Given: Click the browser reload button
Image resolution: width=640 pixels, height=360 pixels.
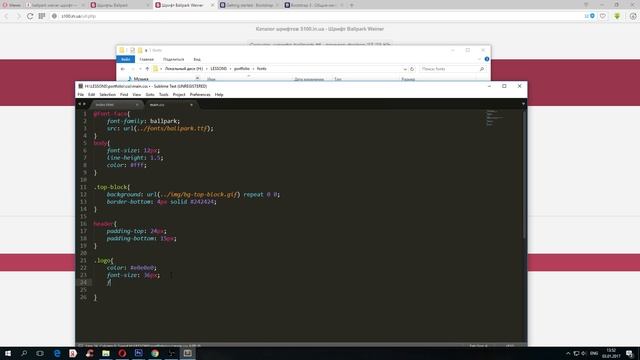Looking at the screenshot, I should [30, 16].
